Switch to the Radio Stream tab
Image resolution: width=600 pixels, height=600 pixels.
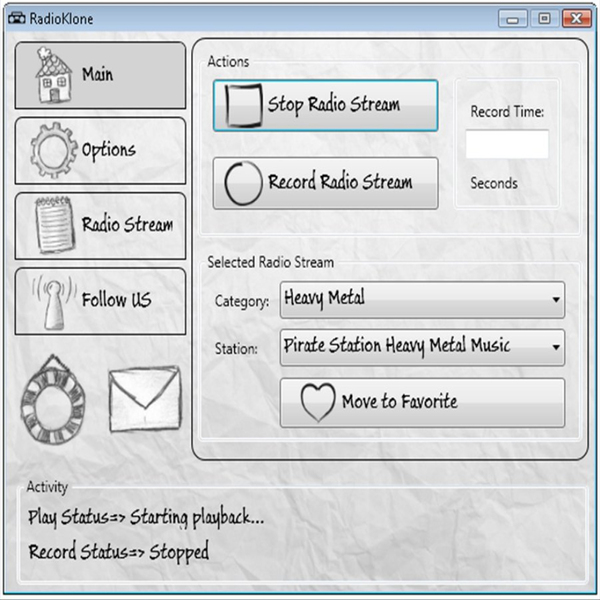pyautogui.click(x=100, y=226)
